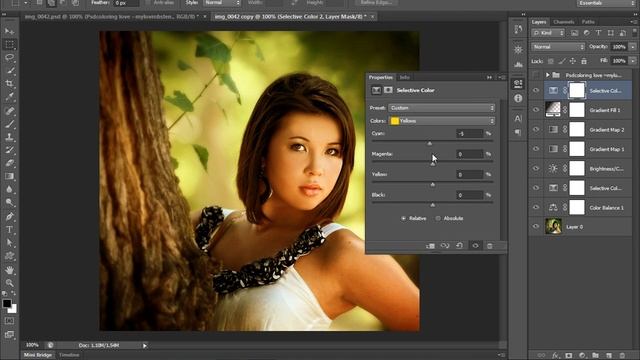
Task: Switch to the img_0042.psd document tab
Action: pyautogui.click(x=111, y=17)
